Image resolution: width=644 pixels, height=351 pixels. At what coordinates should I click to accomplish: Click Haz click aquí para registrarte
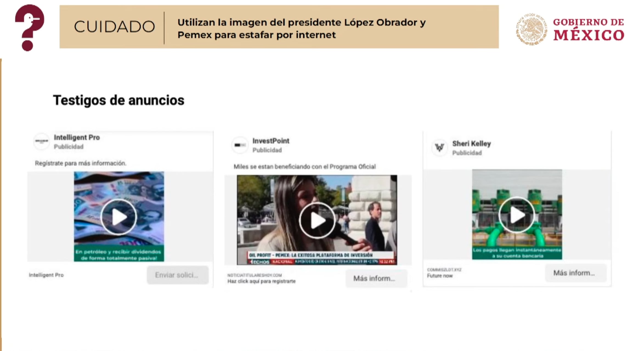pyautogui.click(x=261, y=281)
